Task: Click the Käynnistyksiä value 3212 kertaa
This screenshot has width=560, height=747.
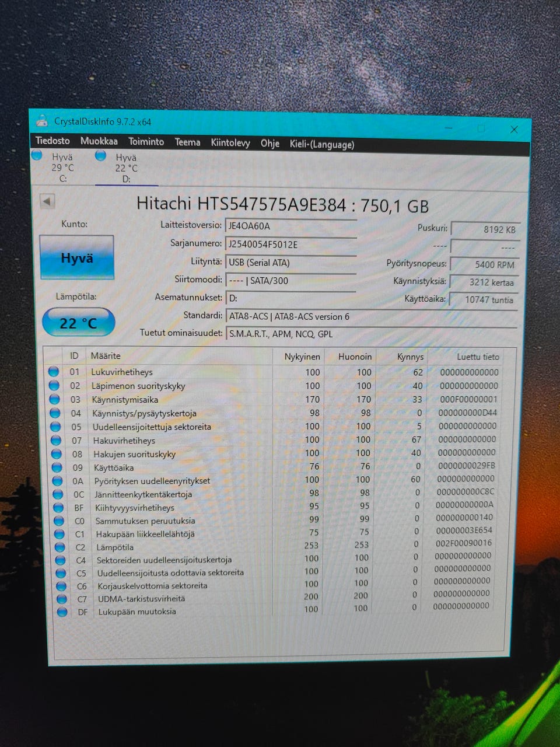Action: [x=484, y=282]
